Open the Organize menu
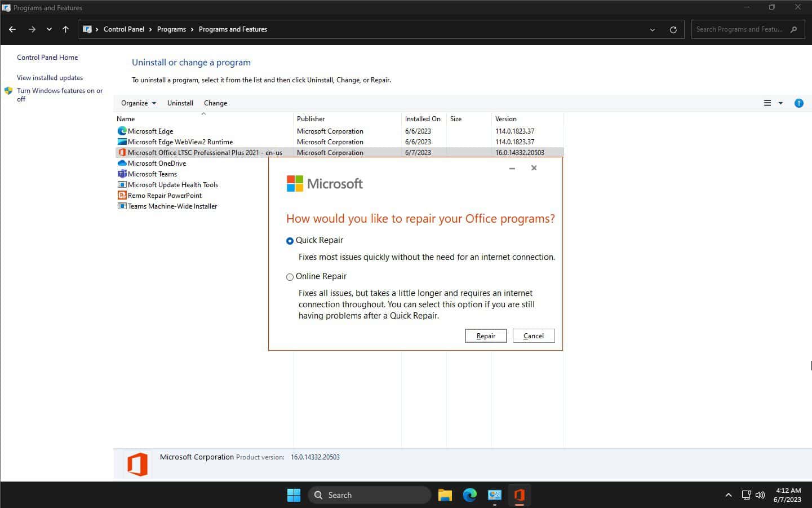 tap(139, 103)
